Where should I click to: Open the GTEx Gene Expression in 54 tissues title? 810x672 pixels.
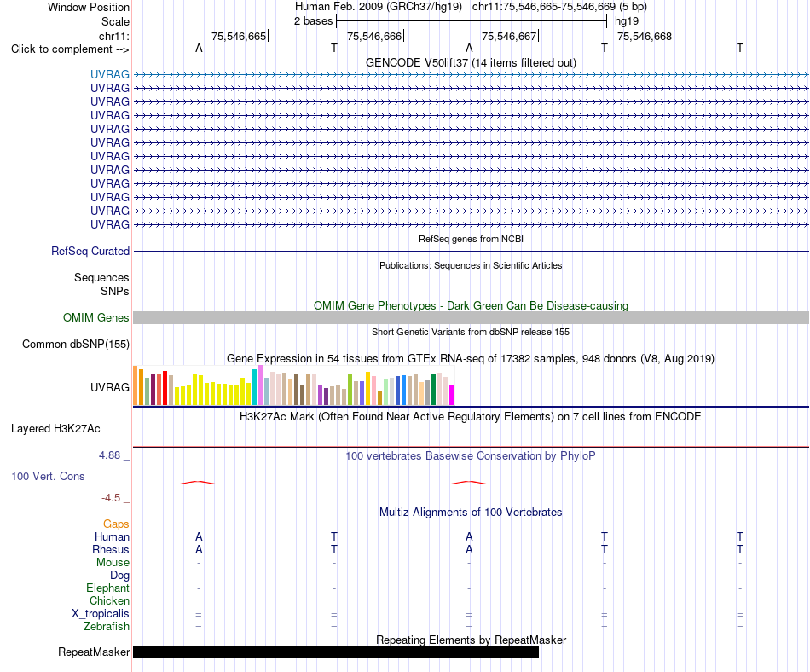pyautogui.click(x=471, y=358)
